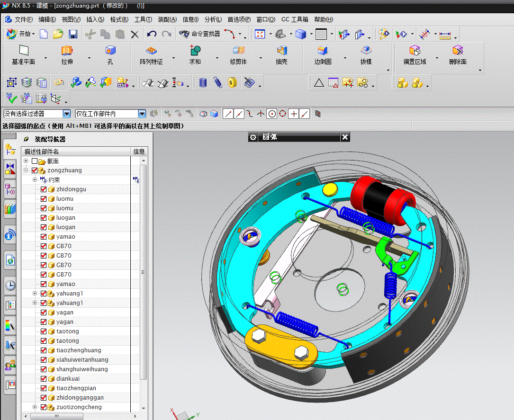Click the triangle icon in toolbar

[x=319, y=83]
